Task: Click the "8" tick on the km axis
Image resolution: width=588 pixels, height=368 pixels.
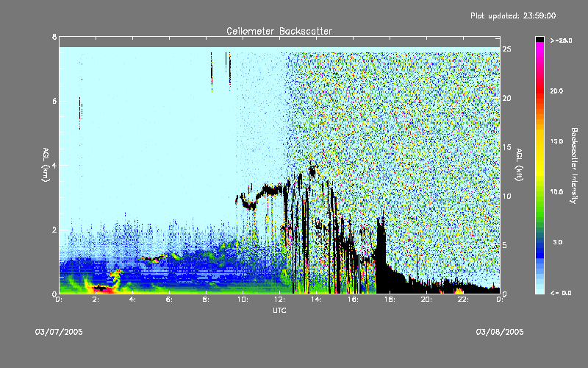Action: (x=54, y=37)
